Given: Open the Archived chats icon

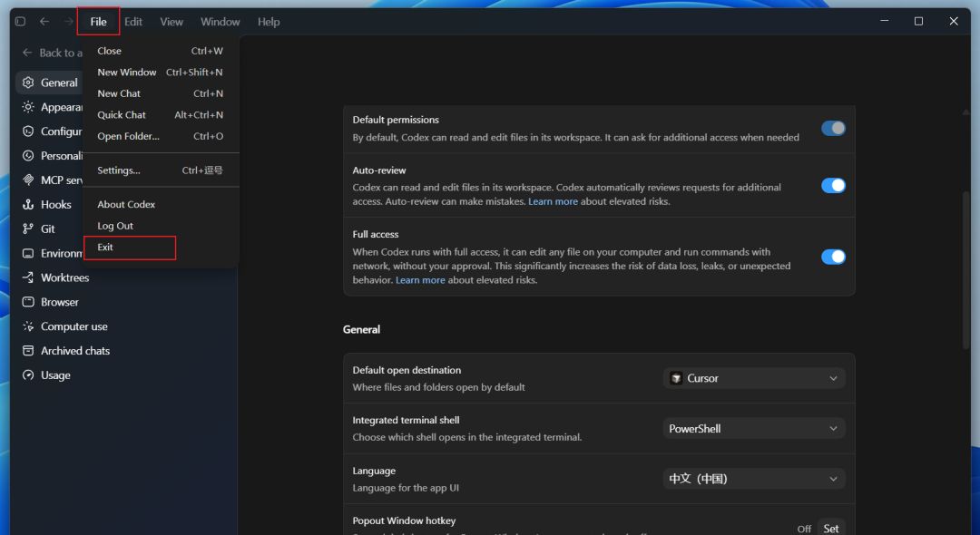Looking at the screenshot, I should coord(28,350).
